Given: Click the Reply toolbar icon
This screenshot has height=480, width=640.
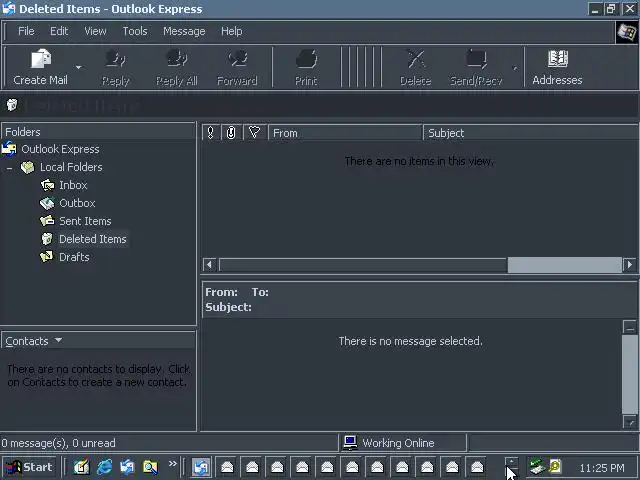Looking at the screenshot, I should pos(116,67).
